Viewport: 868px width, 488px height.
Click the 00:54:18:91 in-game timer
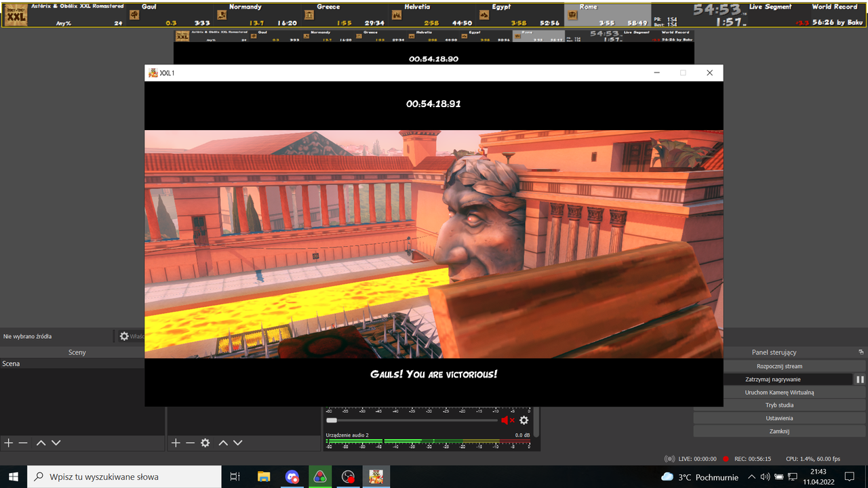[434, 104]
